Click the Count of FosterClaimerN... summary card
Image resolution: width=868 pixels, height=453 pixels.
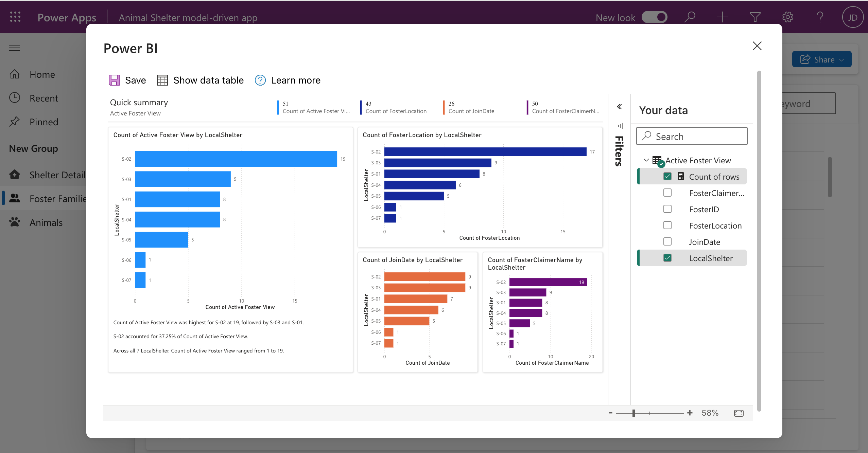click(x=563, y=107)
